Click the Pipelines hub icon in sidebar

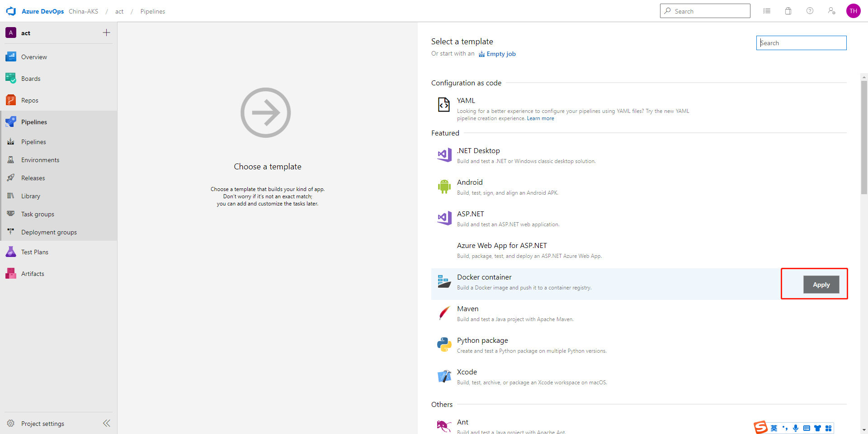pyautogui.click(x=11, y=122)
